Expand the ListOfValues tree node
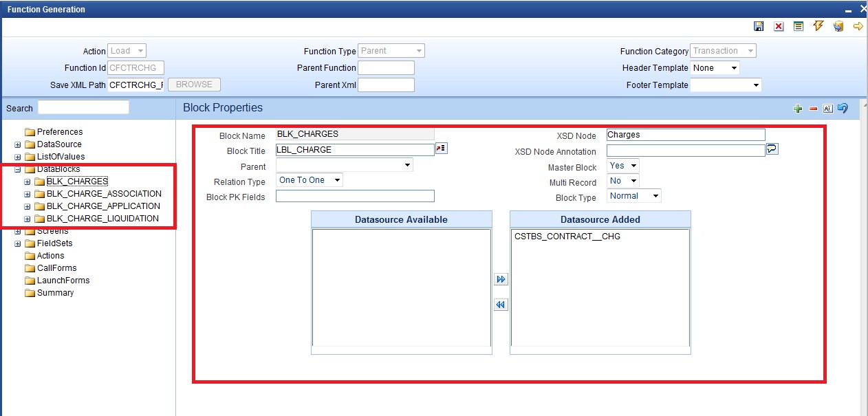The height and width of the screenshot is (416, 868). pyautogui.click(x=18, y=157)
